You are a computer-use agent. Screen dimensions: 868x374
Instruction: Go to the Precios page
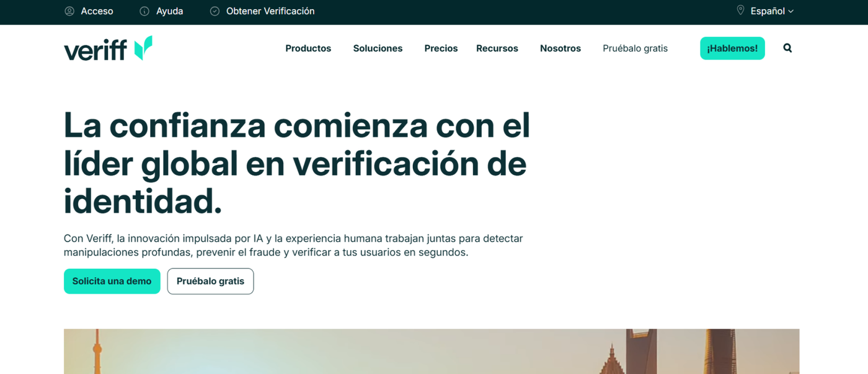pos(441,48)
